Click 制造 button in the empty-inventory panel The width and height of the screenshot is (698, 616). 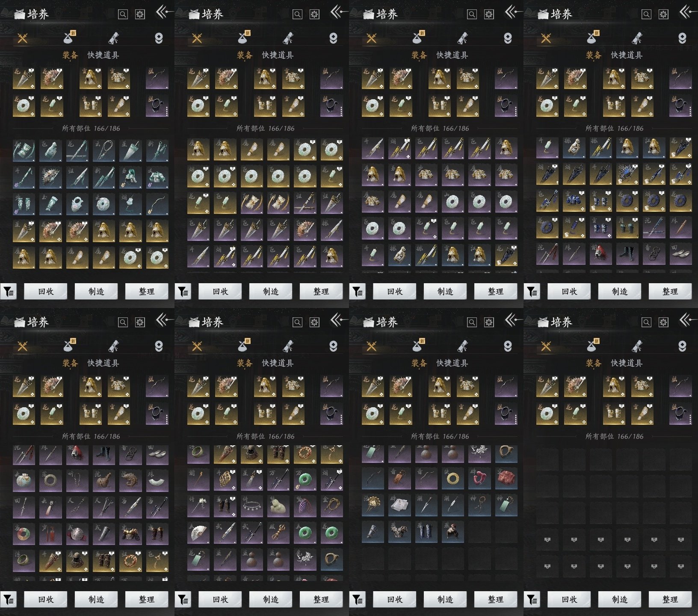(619, 599)
